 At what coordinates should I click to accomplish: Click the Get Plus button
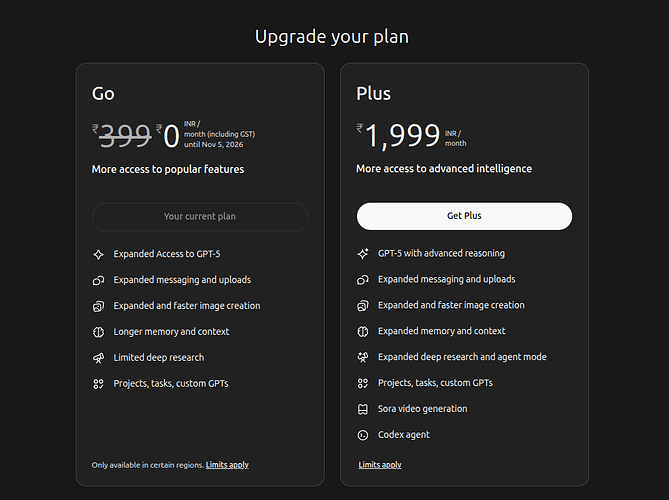464,216
